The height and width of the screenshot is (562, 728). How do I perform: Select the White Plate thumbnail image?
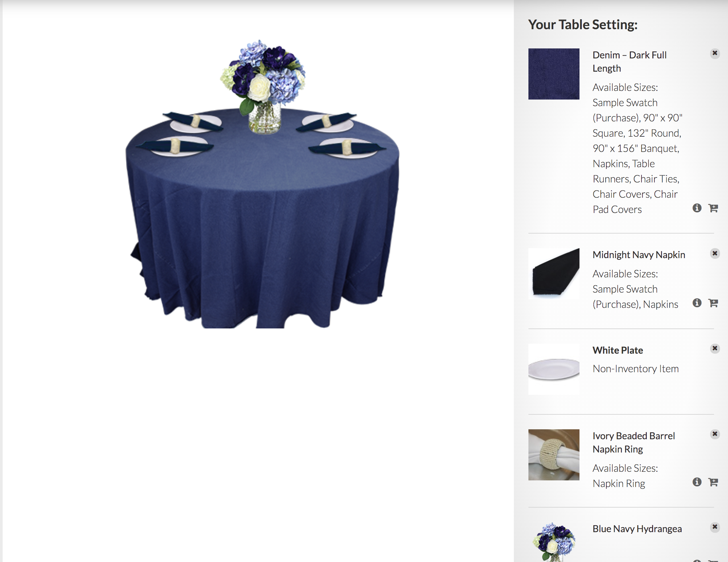tap(554, 369)
